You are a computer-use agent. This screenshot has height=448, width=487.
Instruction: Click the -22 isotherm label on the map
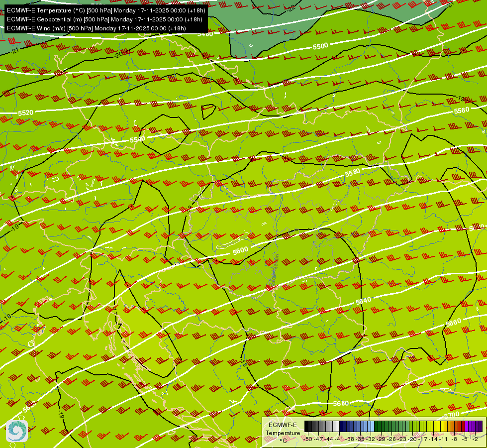click(x=291, y=8)
